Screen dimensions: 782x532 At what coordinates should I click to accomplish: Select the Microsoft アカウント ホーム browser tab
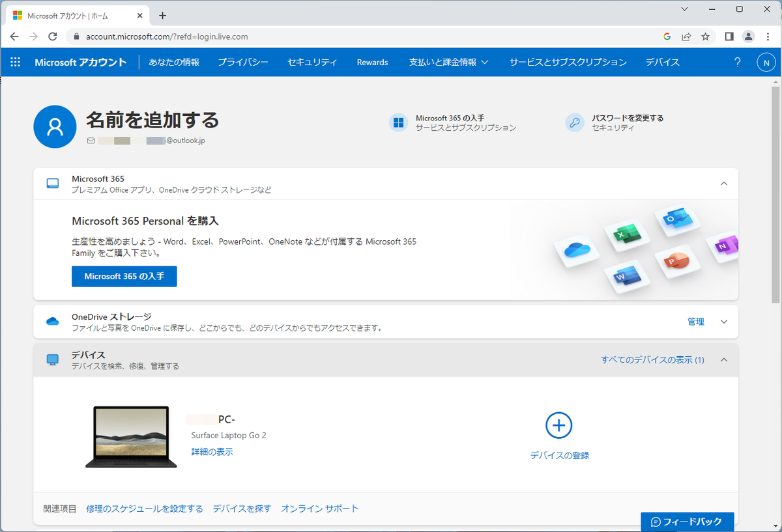(x=77, y=16)
